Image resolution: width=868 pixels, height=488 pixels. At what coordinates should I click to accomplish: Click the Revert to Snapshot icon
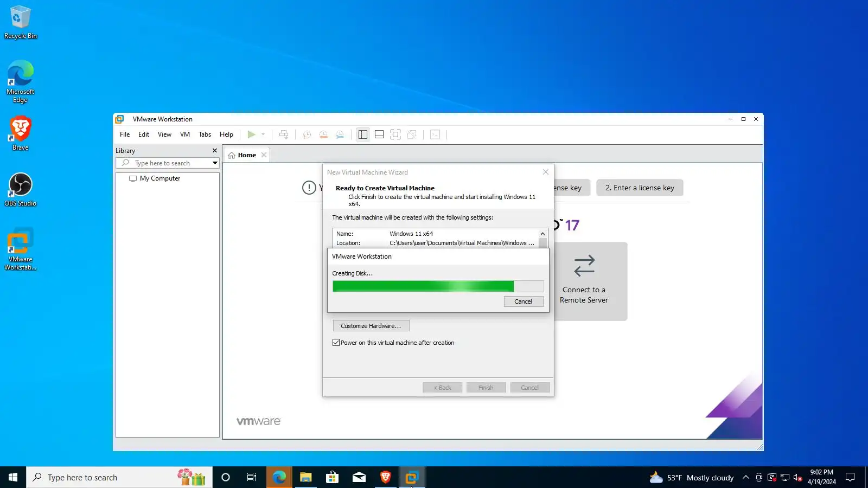[x=323, y=134]
